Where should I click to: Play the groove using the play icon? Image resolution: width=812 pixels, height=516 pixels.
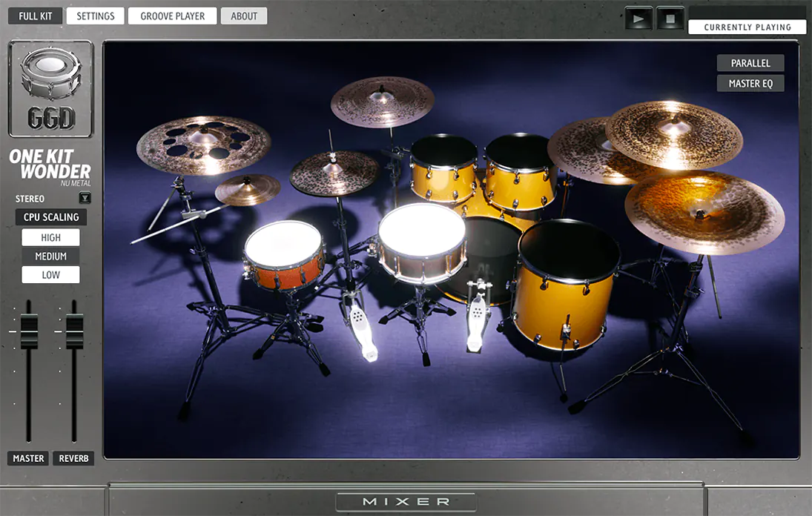tap(638, 18)
